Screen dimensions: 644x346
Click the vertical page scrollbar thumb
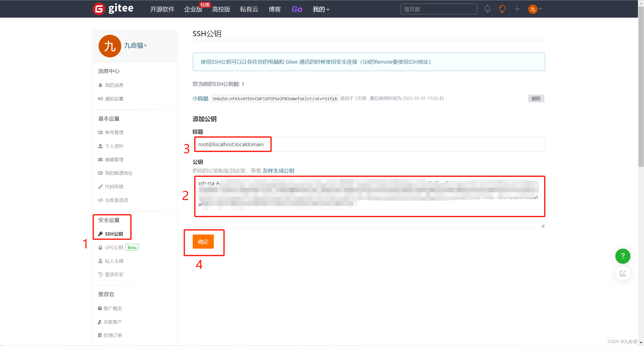(x=641, y=87)
